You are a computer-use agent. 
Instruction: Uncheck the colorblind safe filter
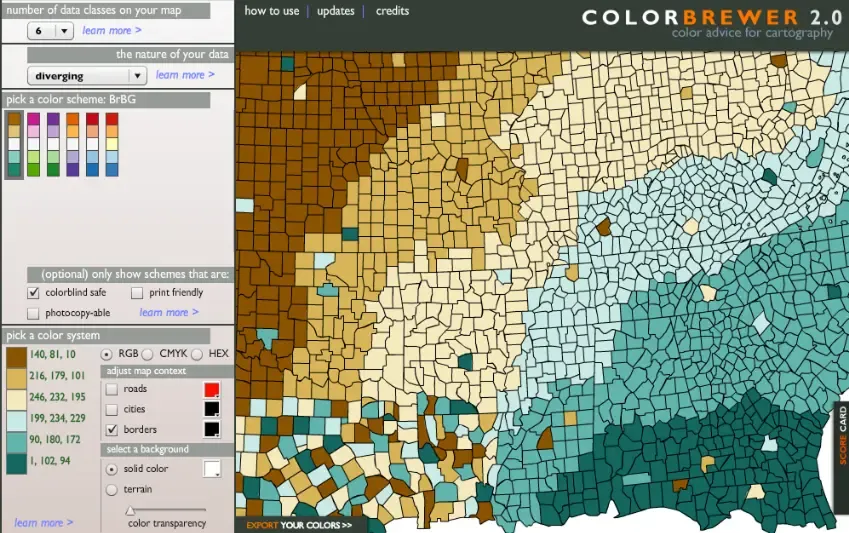(33, 293)
